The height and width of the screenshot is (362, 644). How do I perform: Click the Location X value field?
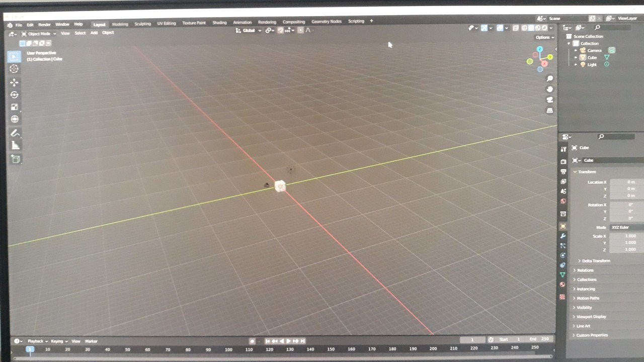tap(627, 182)
